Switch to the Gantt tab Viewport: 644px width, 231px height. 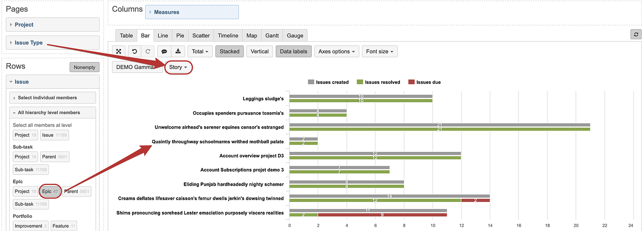pyautogui.click(x=272, y=36)
